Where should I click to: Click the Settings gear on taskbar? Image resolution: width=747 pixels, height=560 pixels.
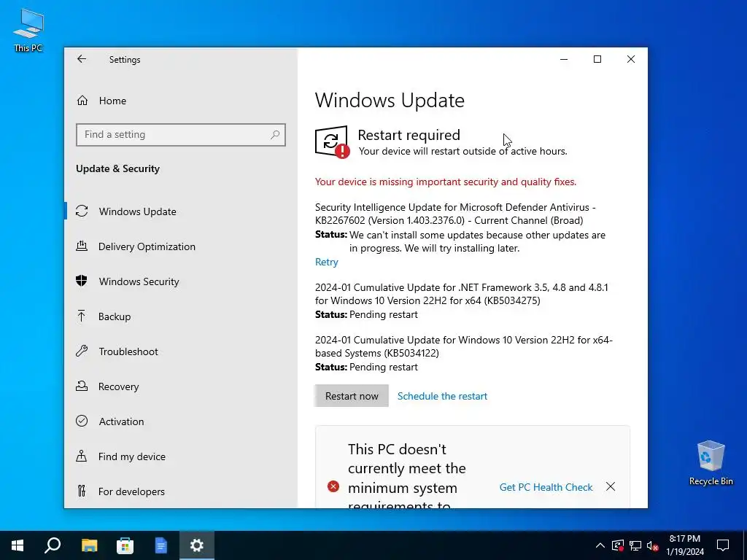point(197,545)
